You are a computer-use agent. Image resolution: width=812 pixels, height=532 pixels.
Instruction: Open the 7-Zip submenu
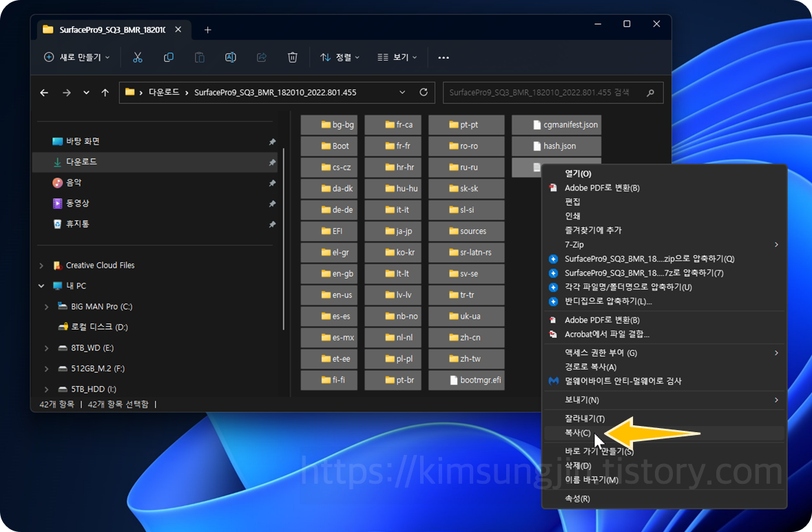coord(664,245)
